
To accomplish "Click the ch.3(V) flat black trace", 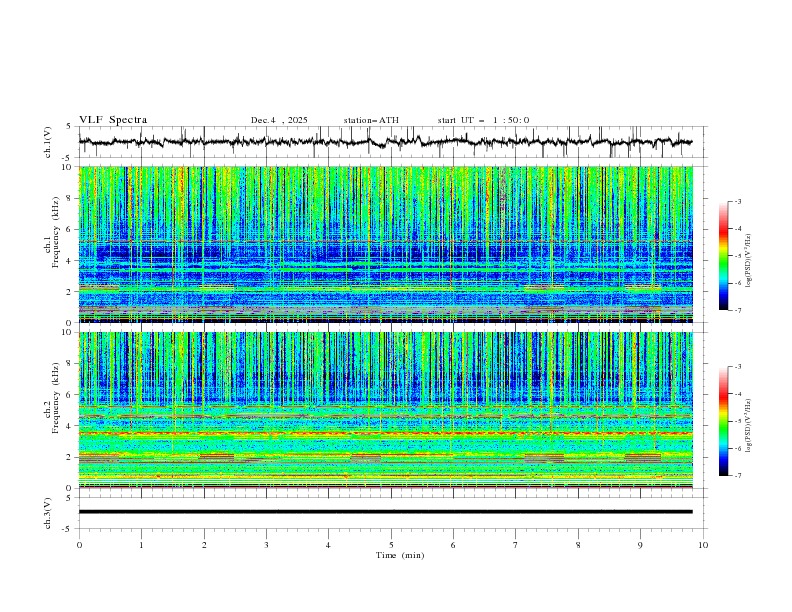I will point(386,512).
